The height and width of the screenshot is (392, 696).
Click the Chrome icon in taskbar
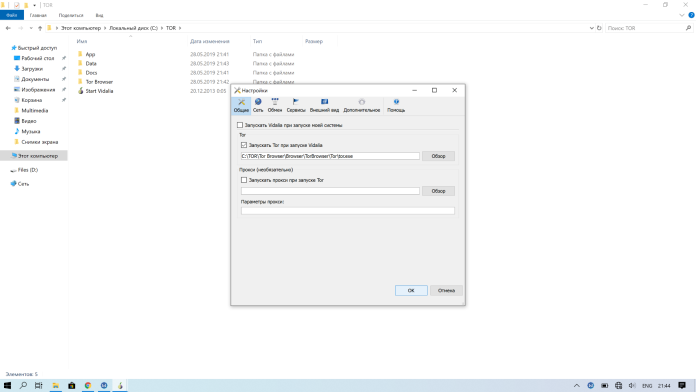(x=88, y=385)
